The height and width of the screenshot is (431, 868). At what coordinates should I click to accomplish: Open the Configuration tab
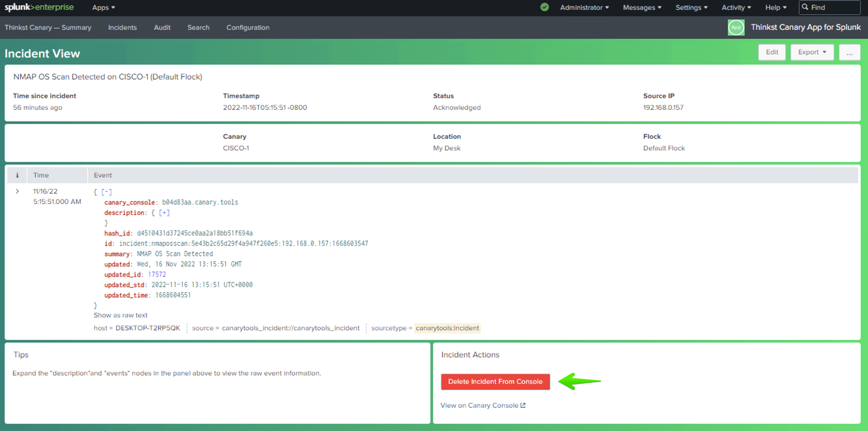click(x=248, y=28)
